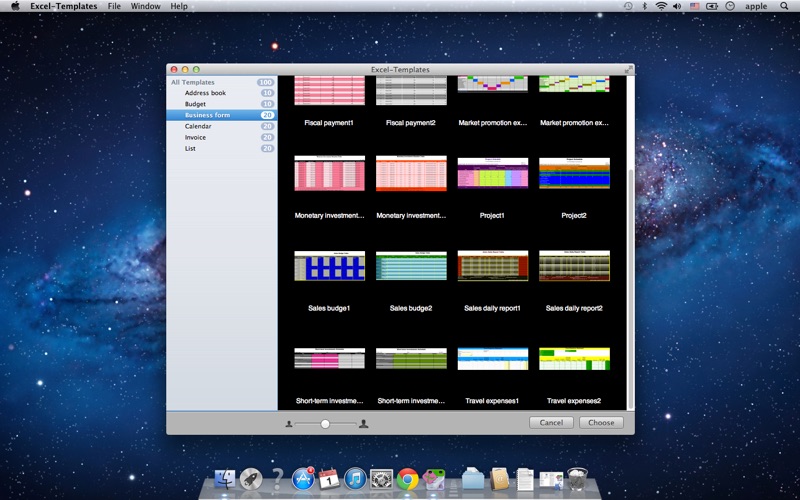The width and height of the screenshot is (800, 500).
Task: Launch Launchpad rocket icon in dock
Action: [251, 479]
